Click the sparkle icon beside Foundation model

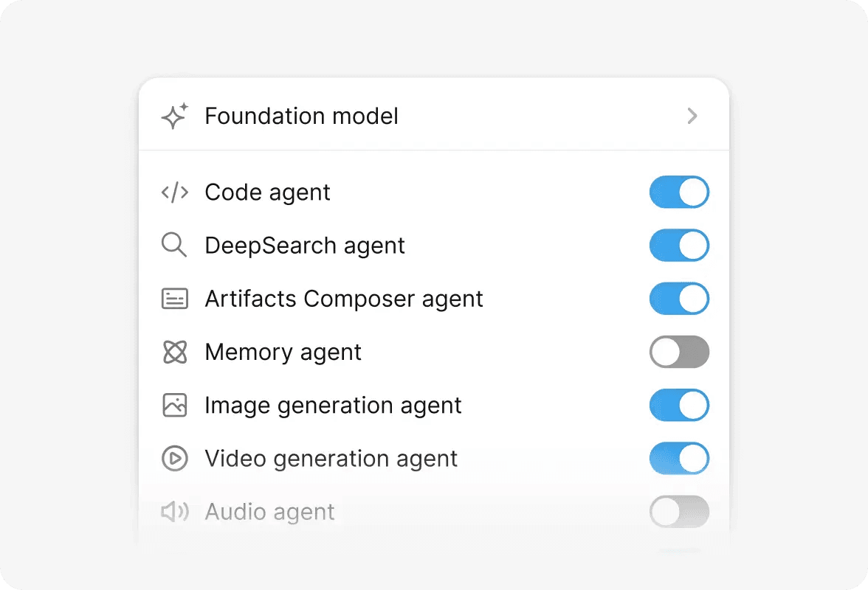(175, 117)
